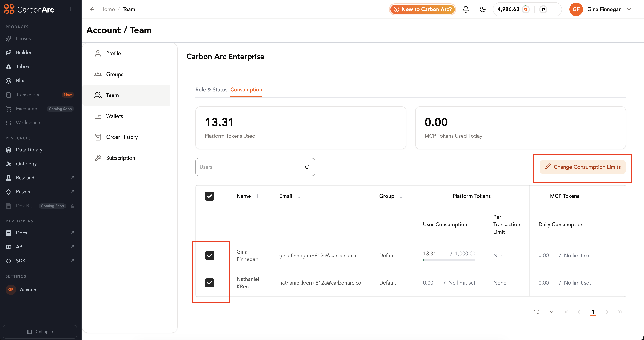Viewport: 644px width, 340px height.
Task: Open Profile account section
Action: click(126, 53)
